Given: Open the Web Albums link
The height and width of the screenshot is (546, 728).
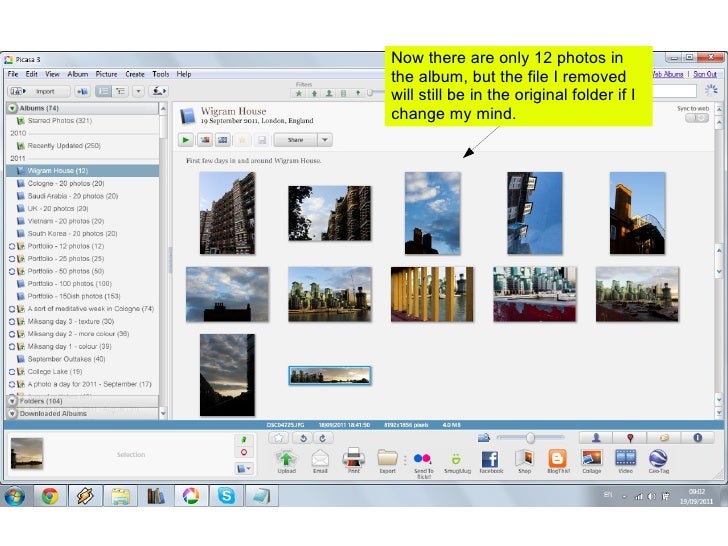Looking at the screenshot, I should click(669, 74).
